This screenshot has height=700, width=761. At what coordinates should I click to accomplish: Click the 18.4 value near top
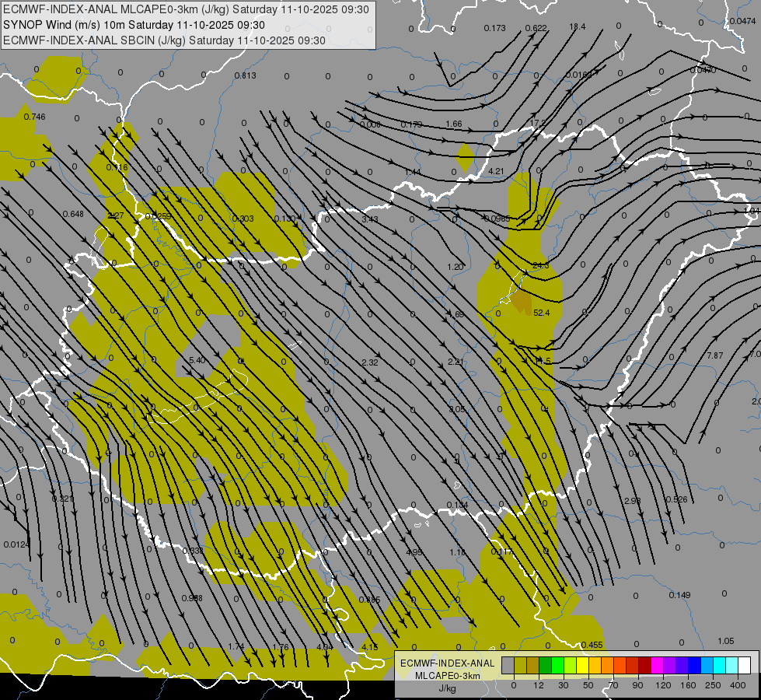pos(577,26)
